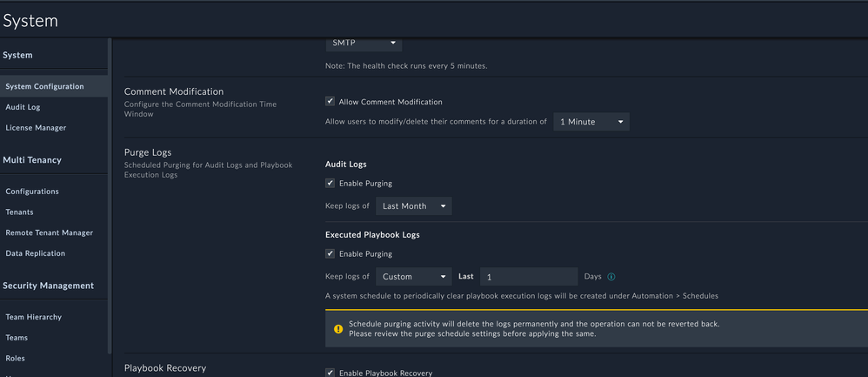Open Audit Log in sidebar
The image size is (868, 377).
coord(23,107)
